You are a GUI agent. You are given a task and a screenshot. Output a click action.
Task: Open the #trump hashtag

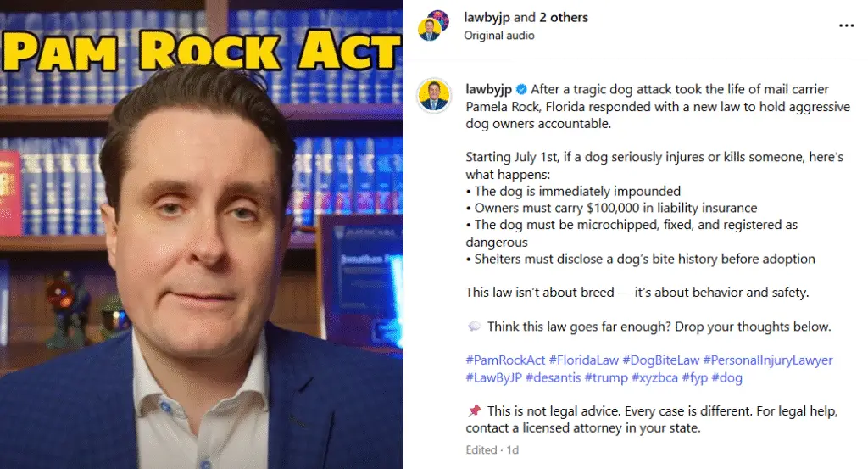[x=606, y=377]
